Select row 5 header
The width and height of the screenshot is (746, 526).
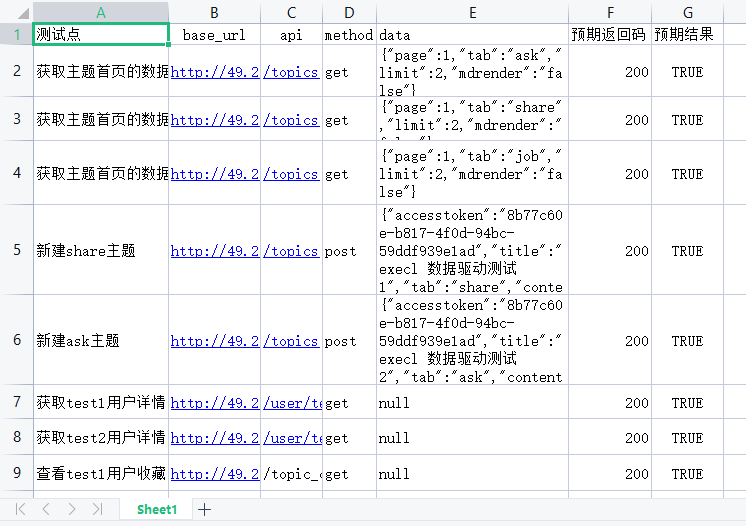tap(17, 250)
